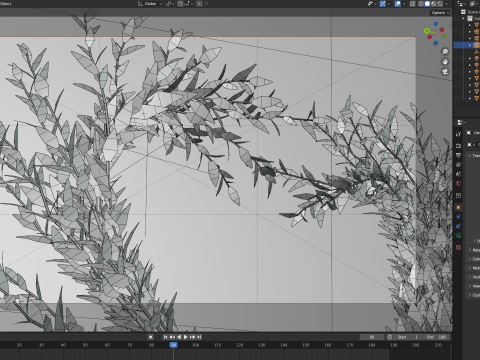Select rendered viewport shading mode
This screenshot has height=360, width=480.
click(440, 4)
